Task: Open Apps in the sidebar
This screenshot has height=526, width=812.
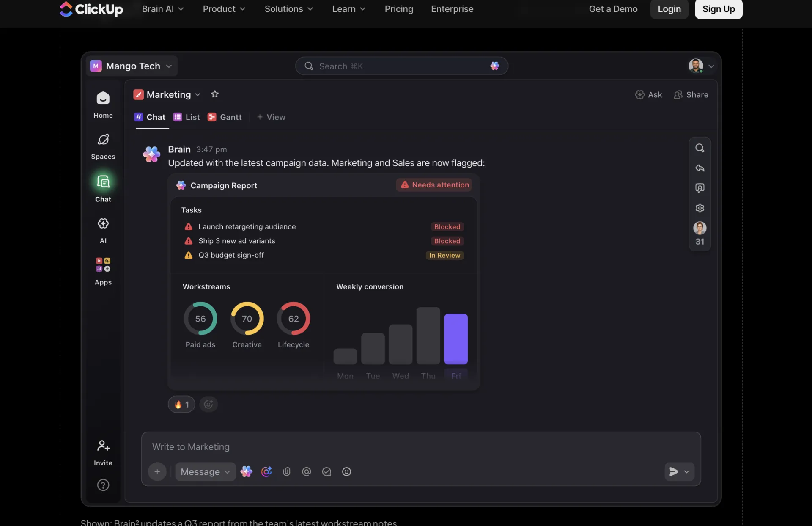Action: pos(103,272)
